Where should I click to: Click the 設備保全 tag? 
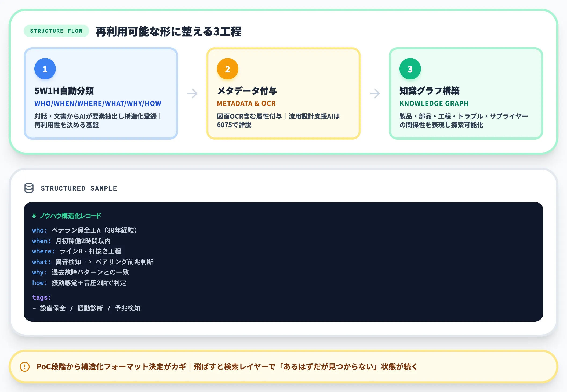tap(53, 308)
